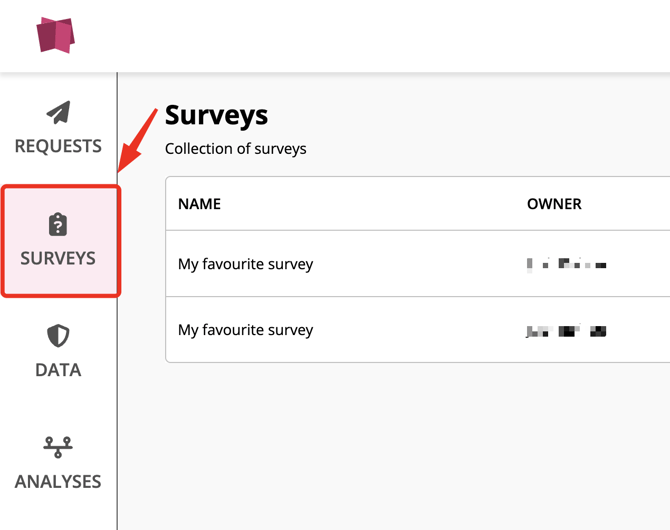Click the magenta book logo
Screen dimensions: 670x530
pos(56,35)
